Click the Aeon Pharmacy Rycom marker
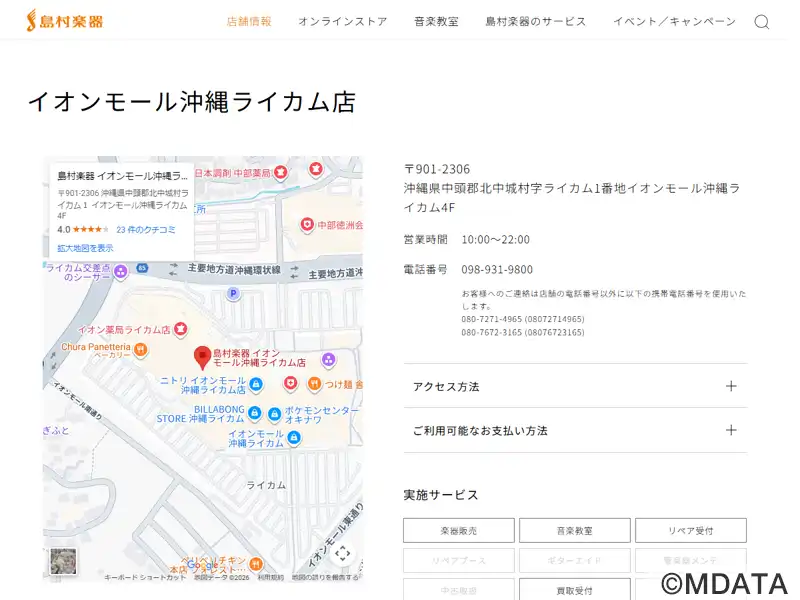The image size is (800, 600). pyautogui.click(x=180, y=328)
